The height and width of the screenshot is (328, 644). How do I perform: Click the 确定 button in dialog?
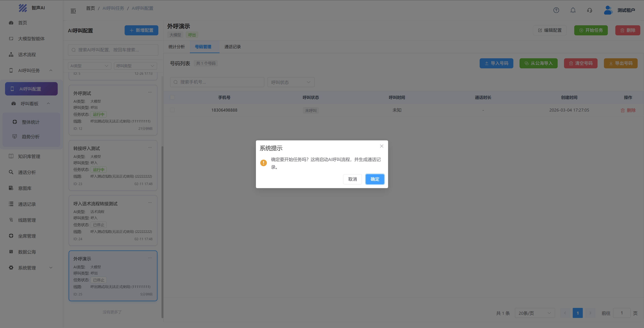pyautogui.click(x=374, y=179)
